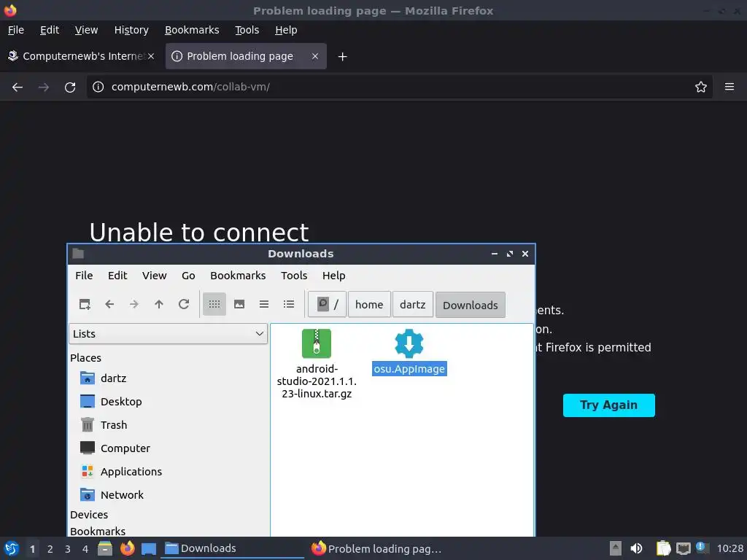Click Devices heading in side pane
The image size is (747, 560).
tap(89, 515)
